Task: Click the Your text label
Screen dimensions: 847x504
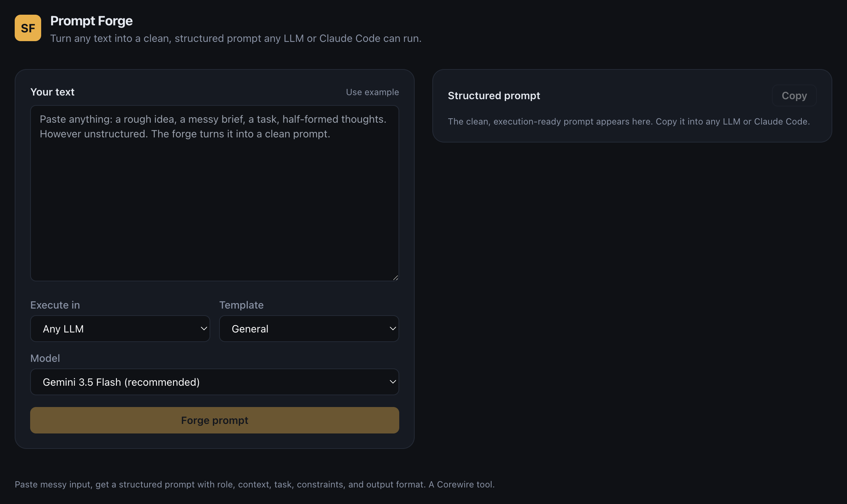Action: pos(53,92)
